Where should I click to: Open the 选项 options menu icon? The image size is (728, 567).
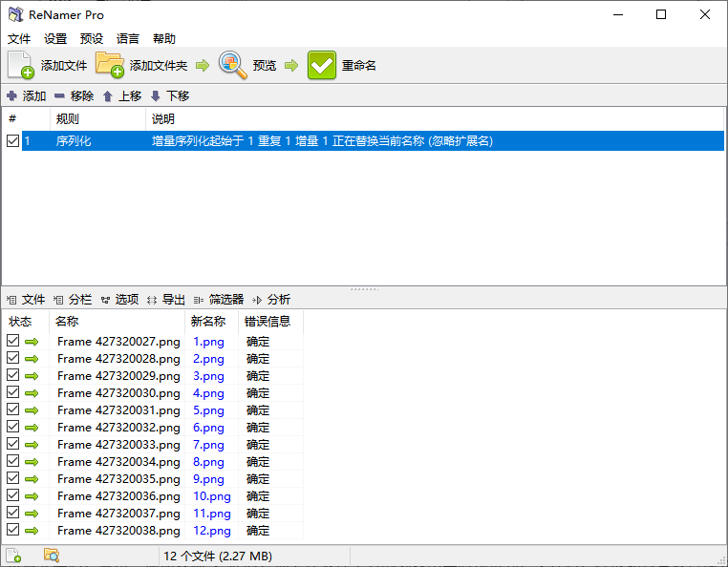[105, 300]
